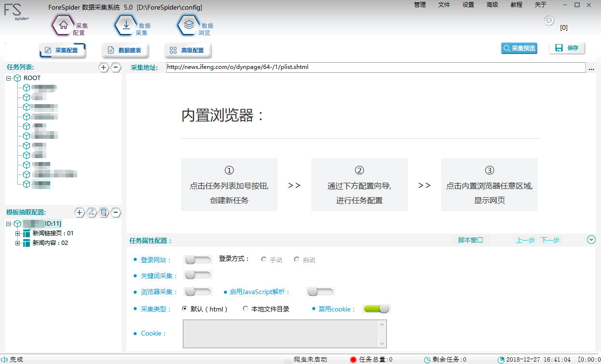The height and width of the screenshot is (364, 601).
Task: Collapse the [ID:11] template root node
Action: pos(9,224)
